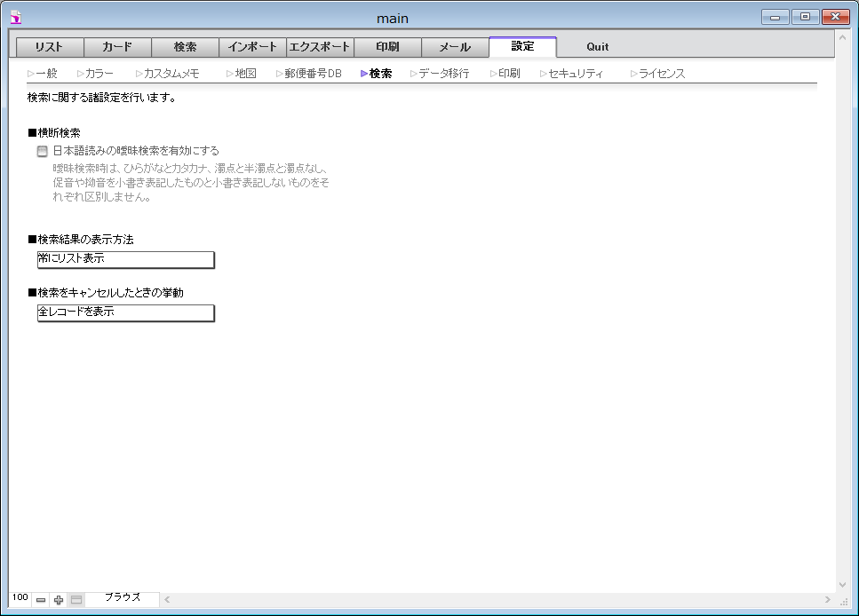This screenshot has width=859, height=616.
Task: Go to the 郵便番号DB settings section
Action: click(312, 74)
